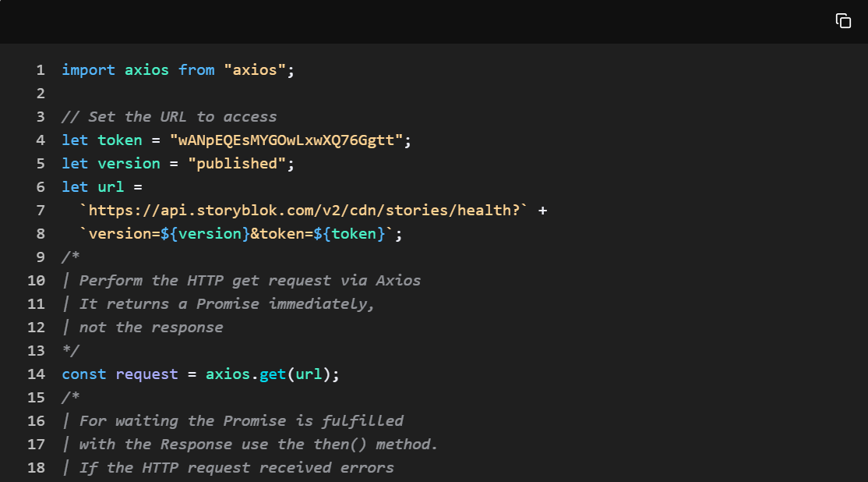Click the import axios statement on line 1
Viewport: 868px width, 482px height.
pos(178,70)
